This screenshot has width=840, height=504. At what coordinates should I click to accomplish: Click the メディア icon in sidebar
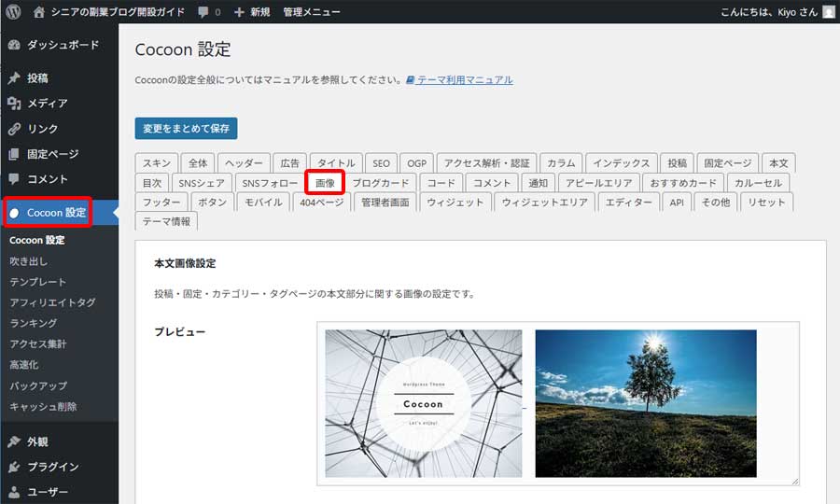click(x=14, y=104)
